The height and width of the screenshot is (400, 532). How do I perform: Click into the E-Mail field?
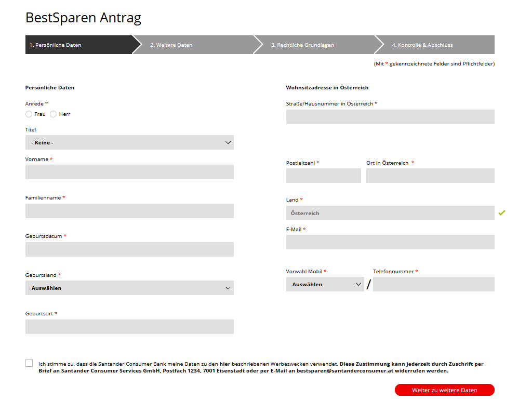click(390, 242)
